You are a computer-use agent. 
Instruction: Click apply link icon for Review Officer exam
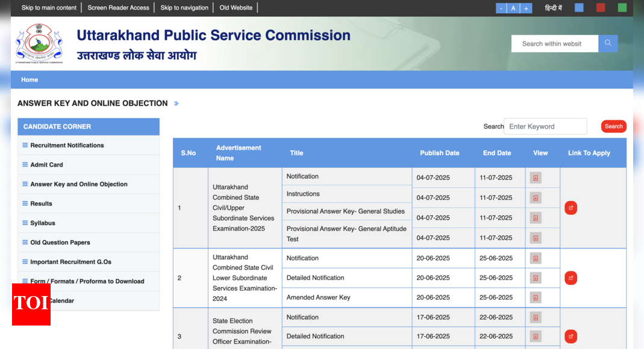point(571,336)
